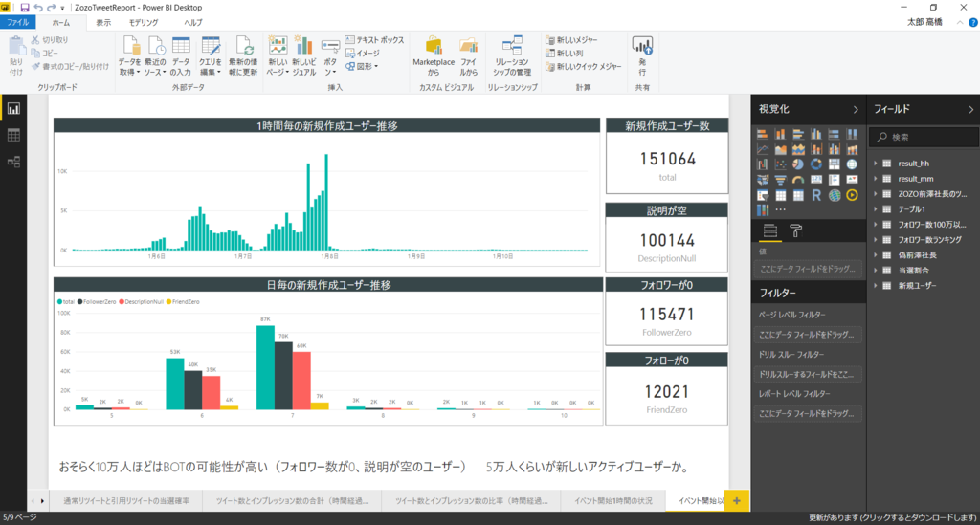Select the map globe visual

[853, 164]
